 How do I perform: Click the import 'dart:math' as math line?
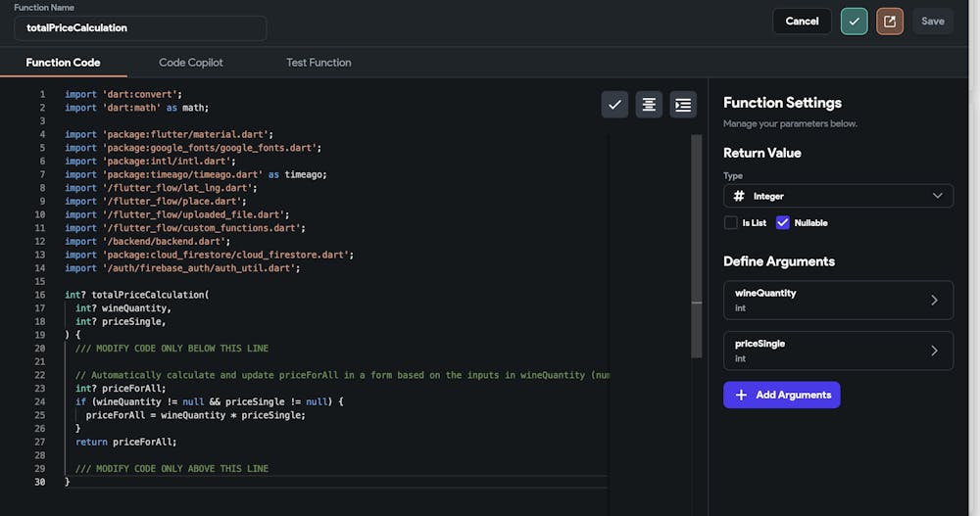pos(137,108)
